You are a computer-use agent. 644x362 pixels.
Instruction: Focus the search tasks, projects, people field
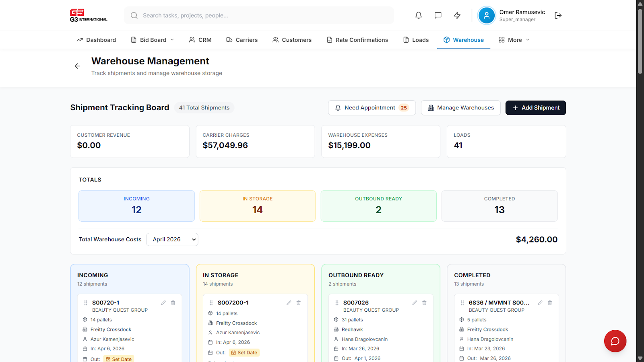[x=259, y=15]
